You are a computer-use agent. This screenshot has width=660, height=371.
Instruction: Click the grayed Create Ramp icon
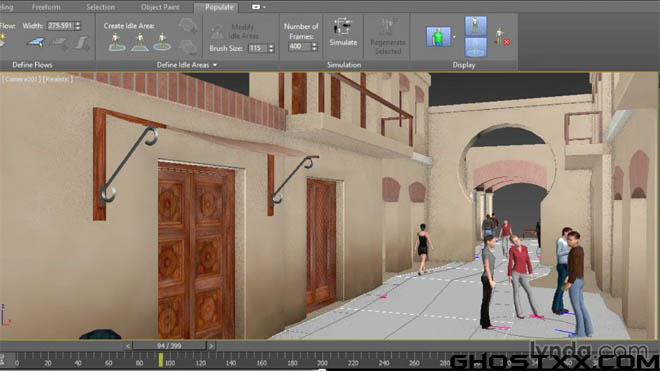[x=82, y=43]
